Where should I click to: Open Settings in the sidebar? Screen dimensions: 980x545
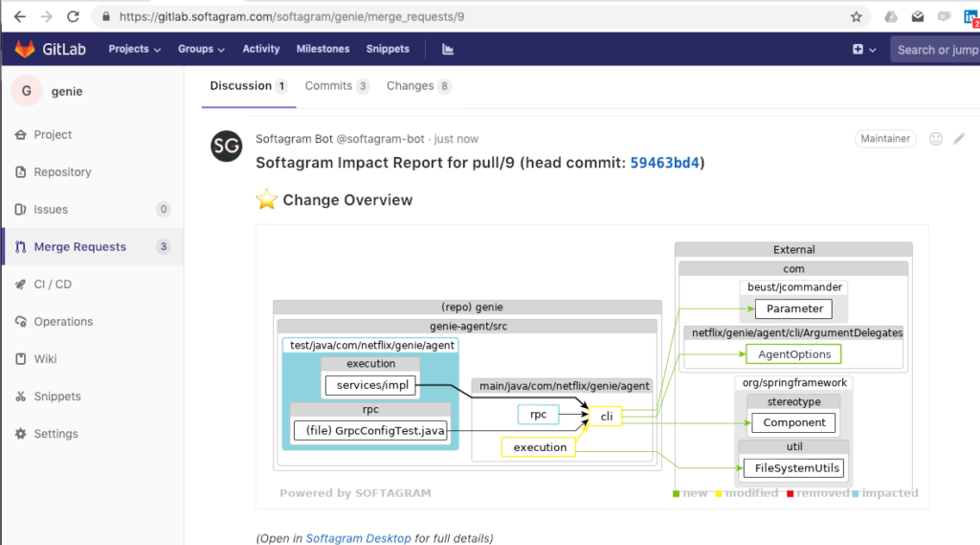pyautogui.click(x=94, y=434)
